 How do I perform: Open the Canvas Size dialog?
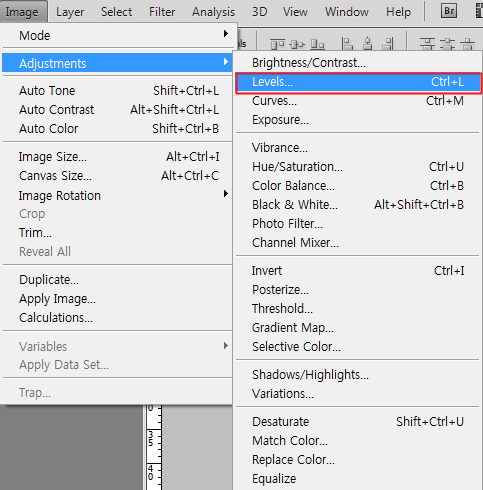point(117,176)
